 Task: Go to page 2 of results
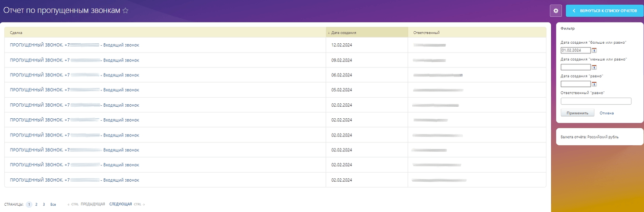36,204
